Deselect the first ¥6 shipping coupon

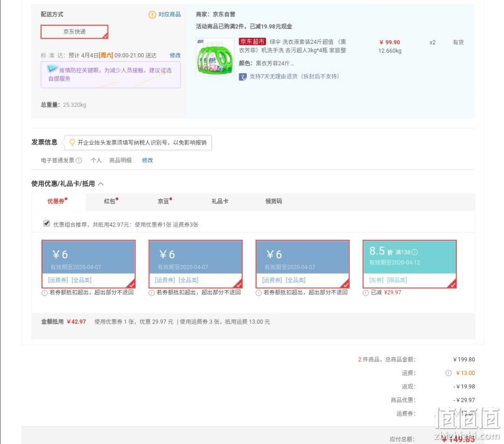pyautogui.click(x=88, y=264)
